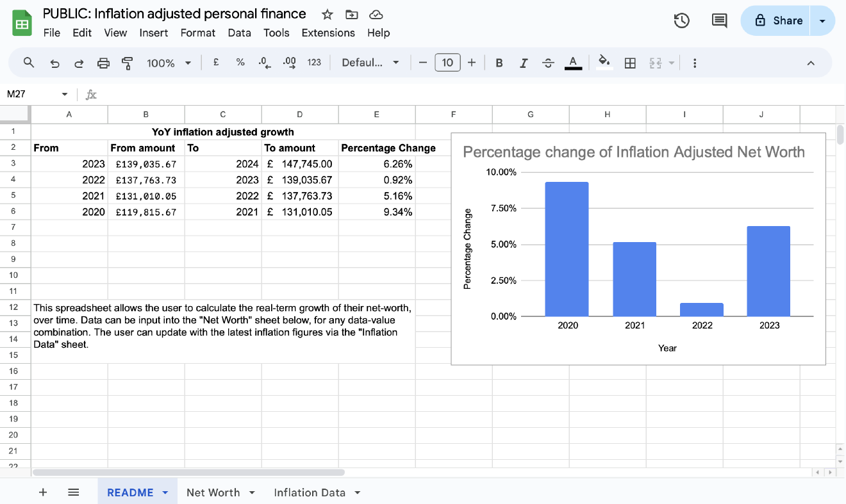Click the borders grid icon
846x504 pixels.
pos(630,63)
